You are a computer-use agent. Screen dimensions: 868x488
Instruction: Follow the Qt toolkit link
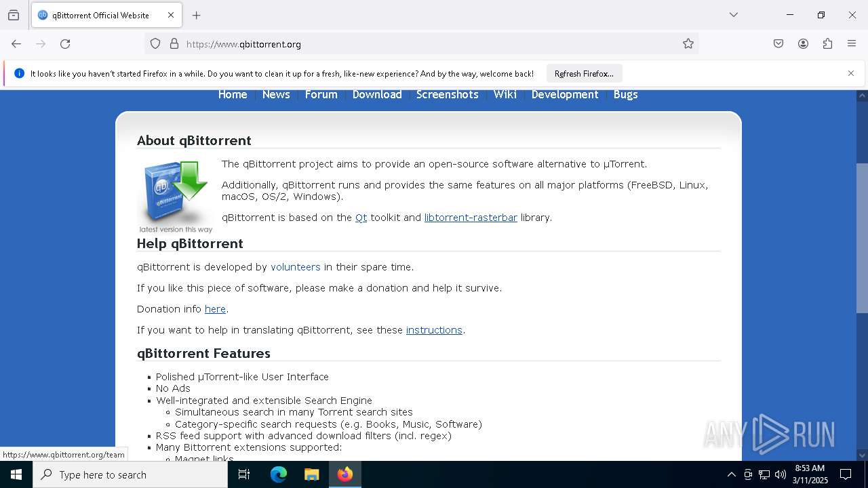tap(361, 218)
